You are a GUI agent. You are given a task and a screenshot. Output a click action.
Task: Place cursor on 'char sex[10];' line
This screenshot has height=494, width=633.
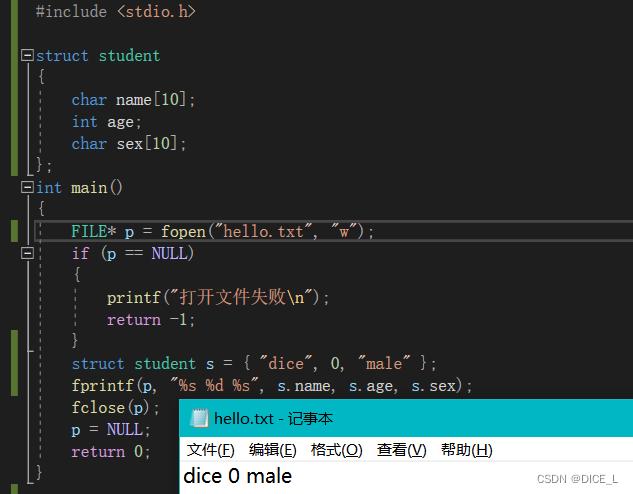pos(129,143)
